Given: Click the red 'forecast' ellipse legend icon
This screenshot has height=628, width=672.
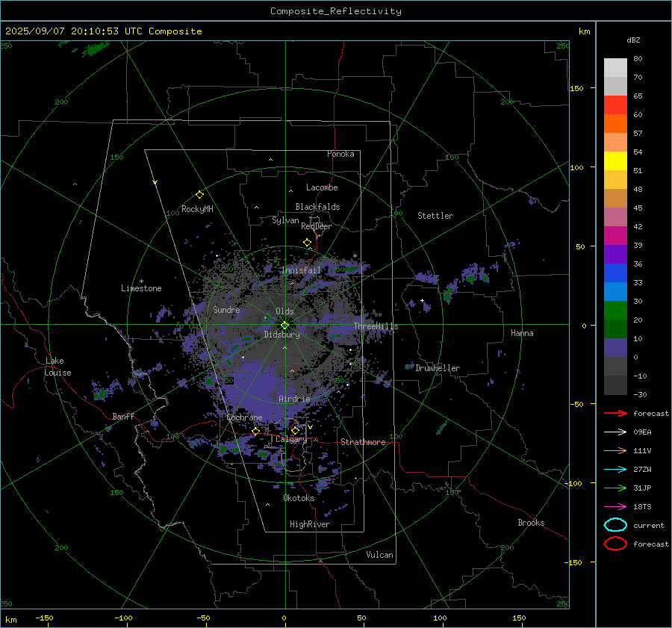Looking at the screenshot, I should (615, 544).
